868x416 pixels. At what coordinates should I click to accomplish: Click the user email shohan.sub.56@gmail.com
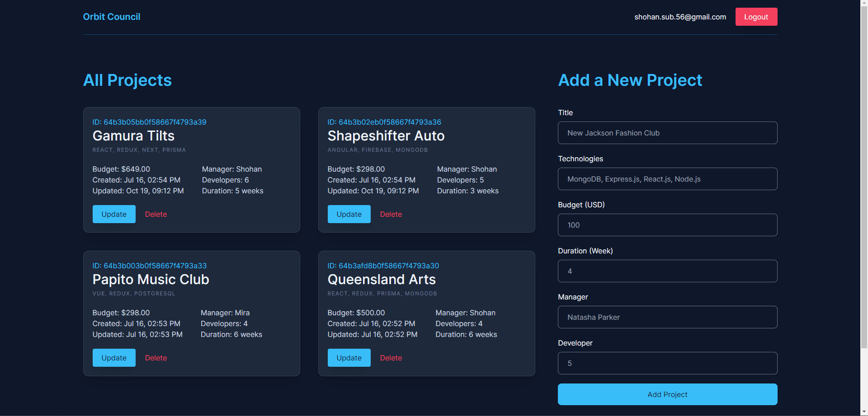pos(680,17)
